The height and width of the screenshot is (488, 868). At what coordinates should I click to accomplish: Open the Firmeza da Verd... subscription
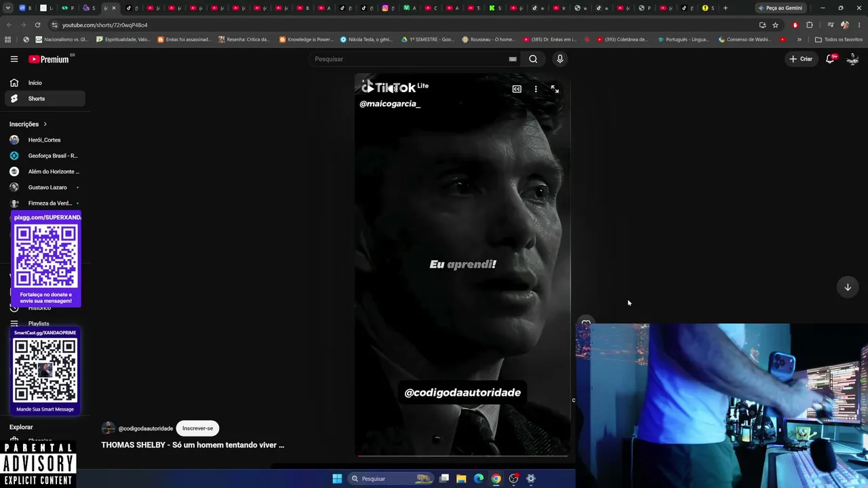coord(45,203)
